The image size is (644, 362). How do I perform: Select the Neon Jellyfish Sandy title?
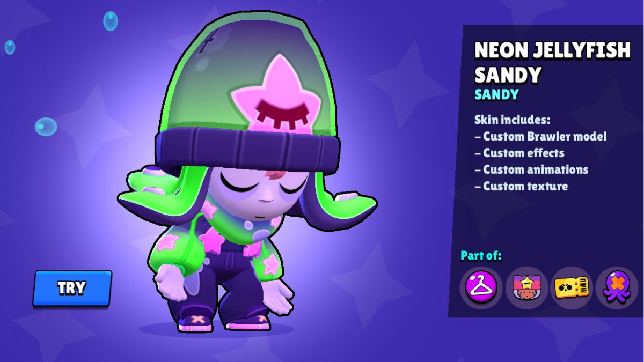click(x=552, y=62)
